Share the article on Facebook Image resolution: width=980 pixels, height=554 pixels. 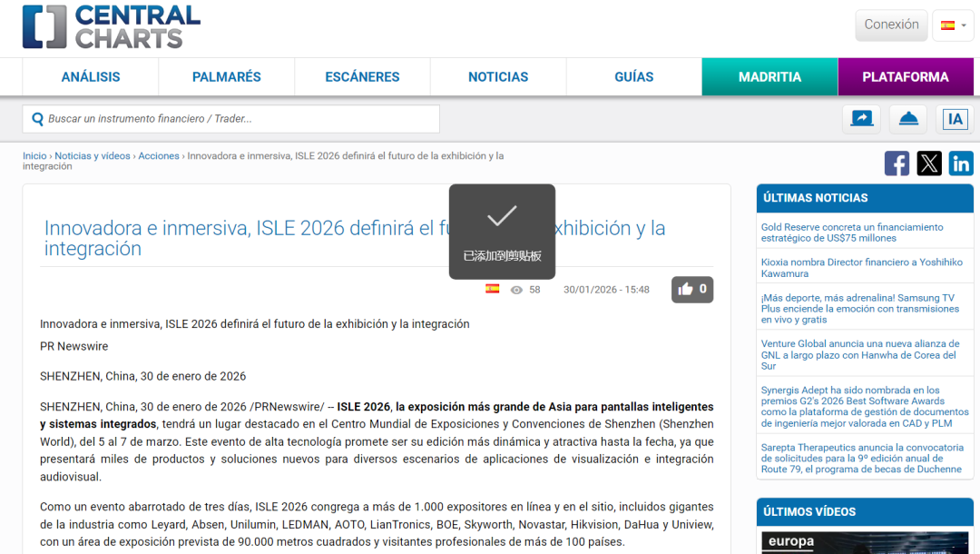tap(897, 163)
